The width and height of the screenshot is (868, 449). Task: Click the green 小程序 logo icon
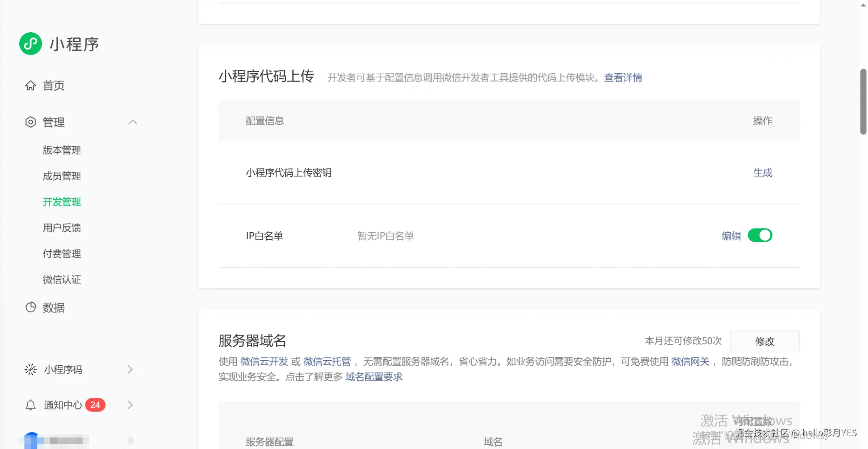(x=30, y=43)
